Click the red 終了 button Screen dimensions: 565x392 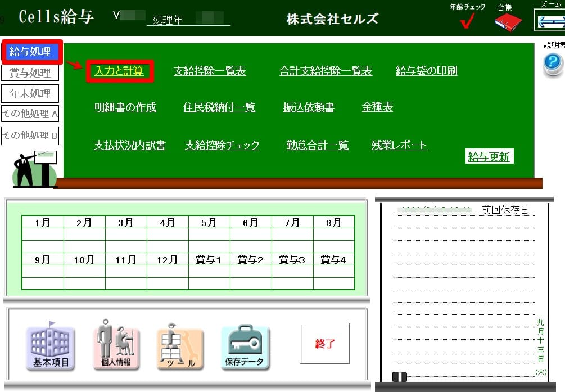coord(325,344)
